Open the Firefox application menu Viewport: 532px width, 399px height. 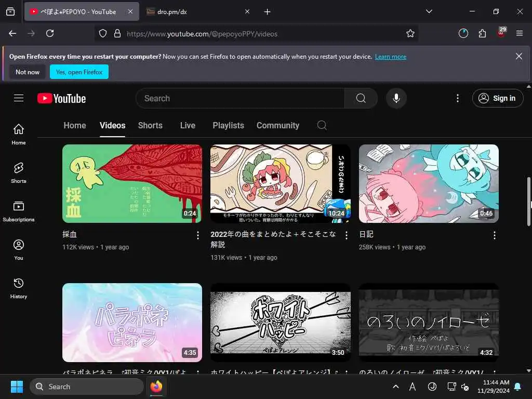(x=519, y=34)
